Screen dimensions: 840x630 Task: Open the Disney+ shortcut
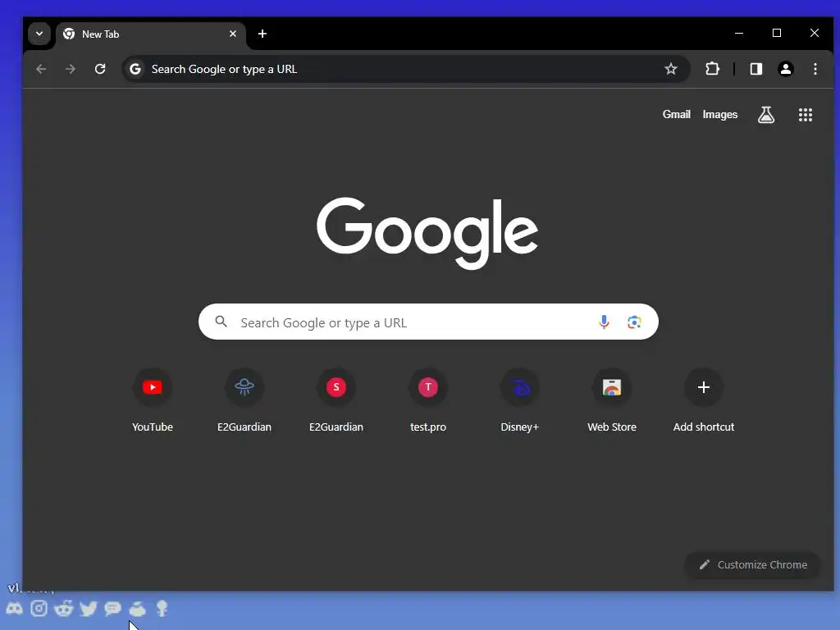point(519,400)
